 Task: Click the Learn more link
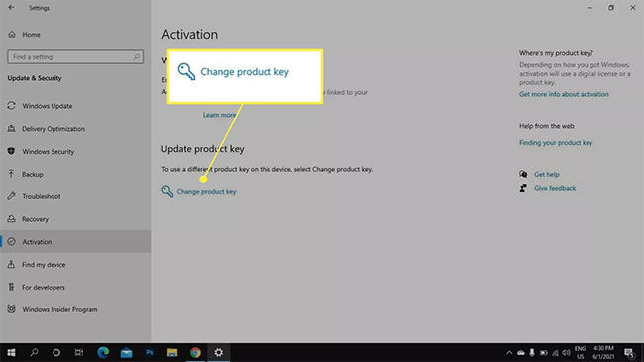pyautogui.click(x=219, y=116)
